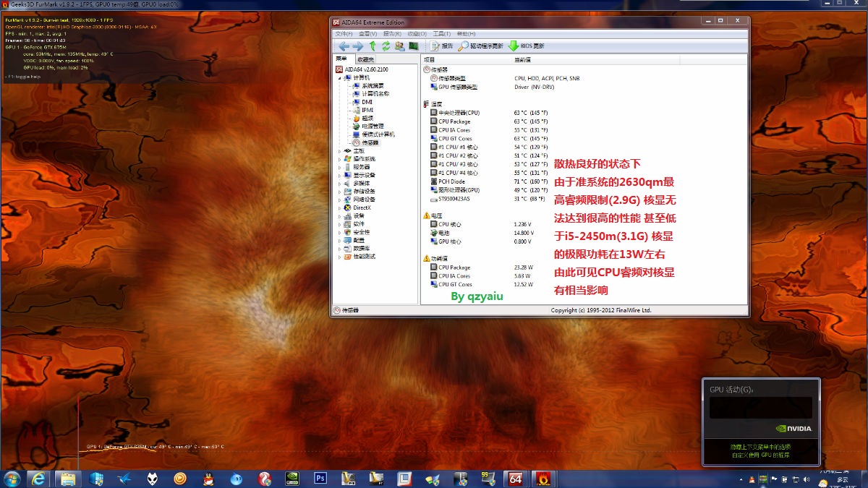This screenshot has height=488, width=868.
Task: Open the 帮助(H) menu
Action: coord(467,33)
